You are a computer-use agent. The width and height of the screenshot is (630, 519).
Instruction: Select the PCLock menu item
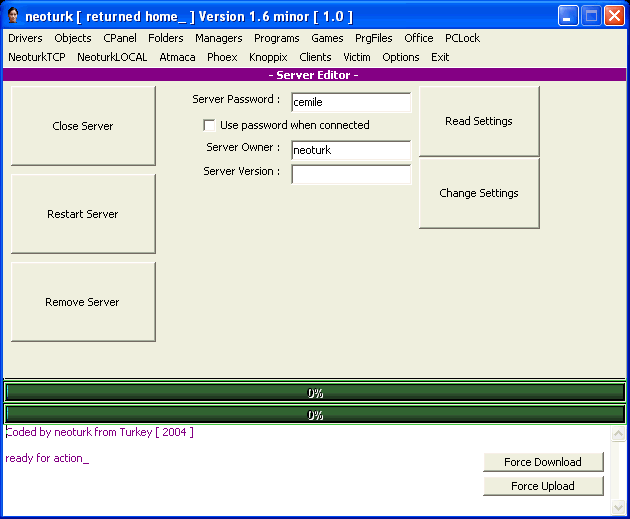click(462, 38)
